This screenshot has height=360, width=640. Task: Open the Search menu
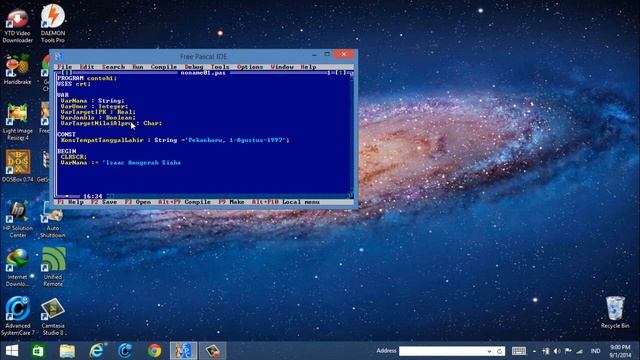(113, 67)
